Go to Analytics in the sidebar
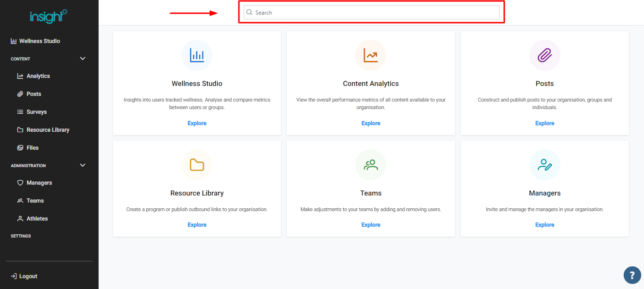This screenshot has height=289, width=644. click(38, 76)
